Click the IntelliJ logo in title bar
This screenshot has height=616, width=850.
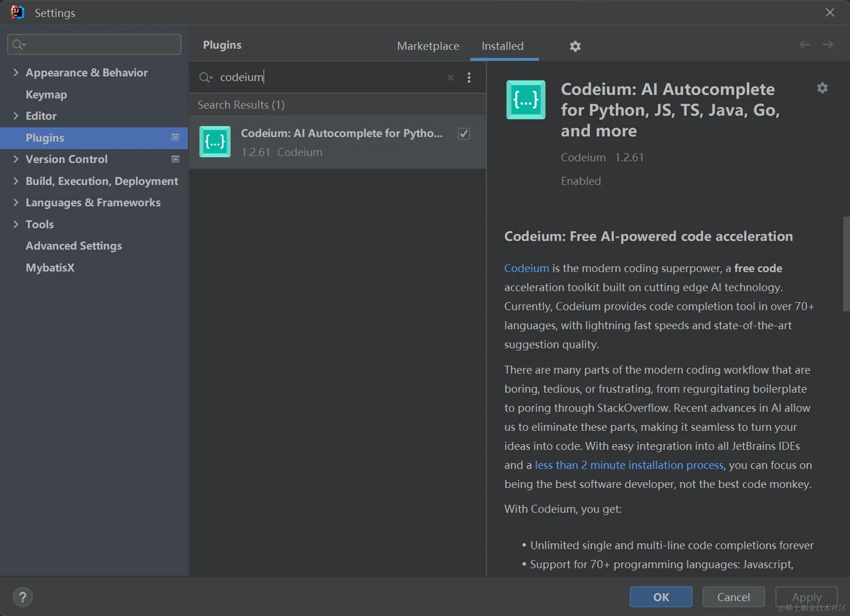click(x=17, y=12)
